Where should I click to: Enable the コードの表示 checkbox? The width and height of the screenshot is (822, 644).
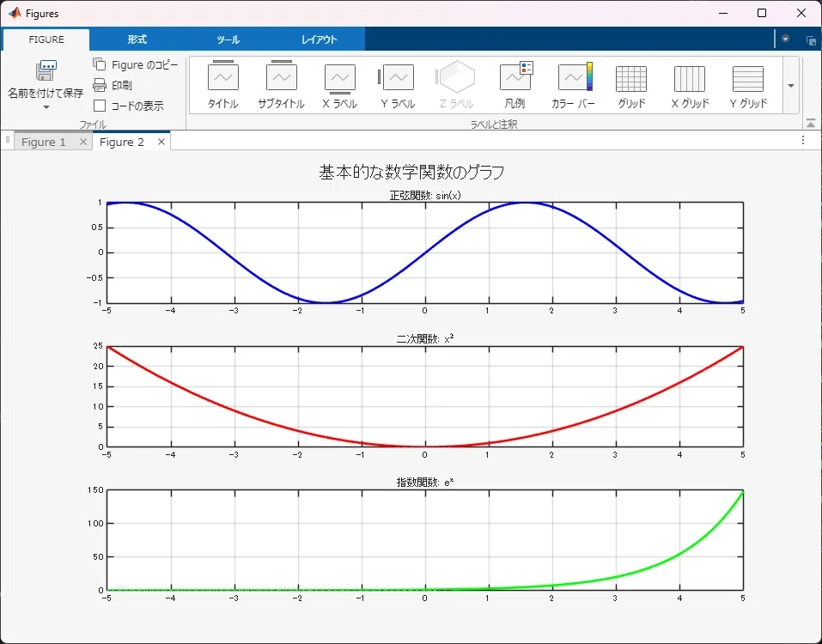point(100,106)
